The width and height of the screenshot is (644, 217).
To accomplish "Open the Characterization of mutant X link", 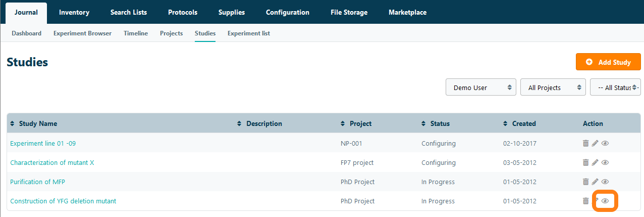I will [52, 163].
